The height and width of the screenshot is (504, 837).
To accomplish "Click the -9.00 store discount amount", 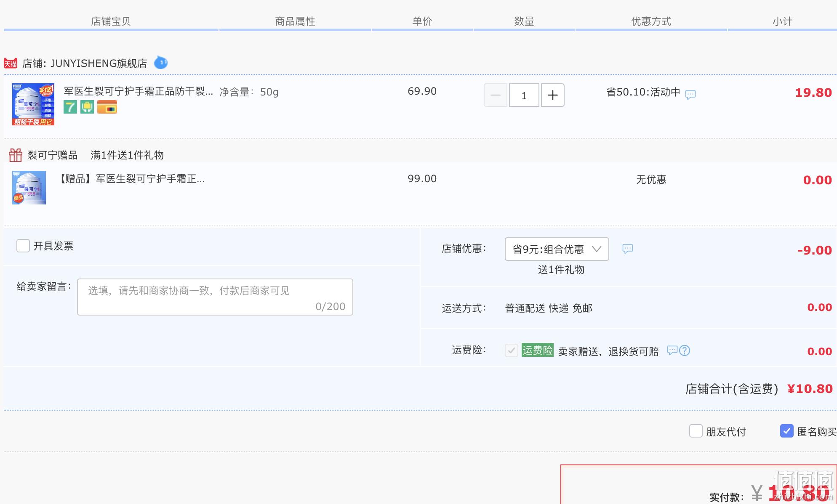I will (815, 250).
